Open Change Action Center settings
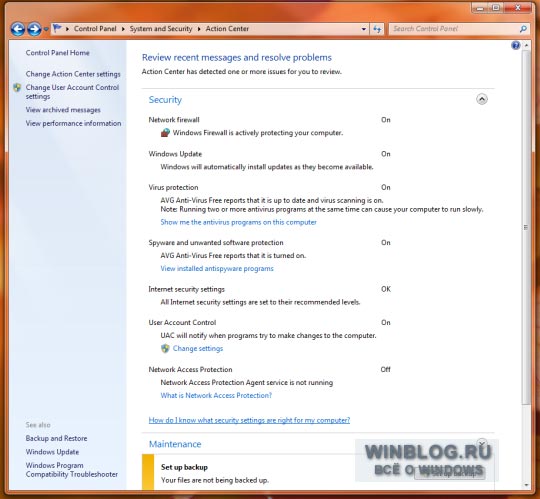 point(73,74)
